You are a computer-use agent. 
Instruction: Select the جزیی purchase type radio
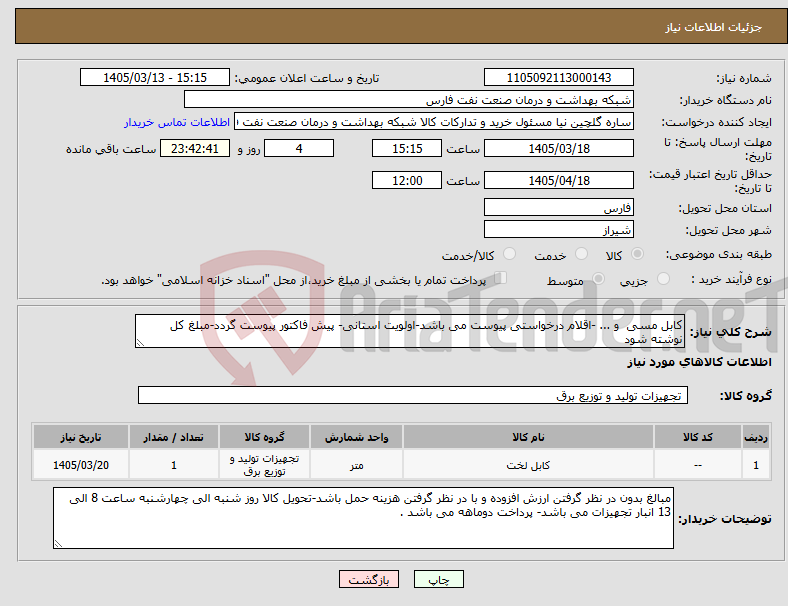click(x=663, y=278)
